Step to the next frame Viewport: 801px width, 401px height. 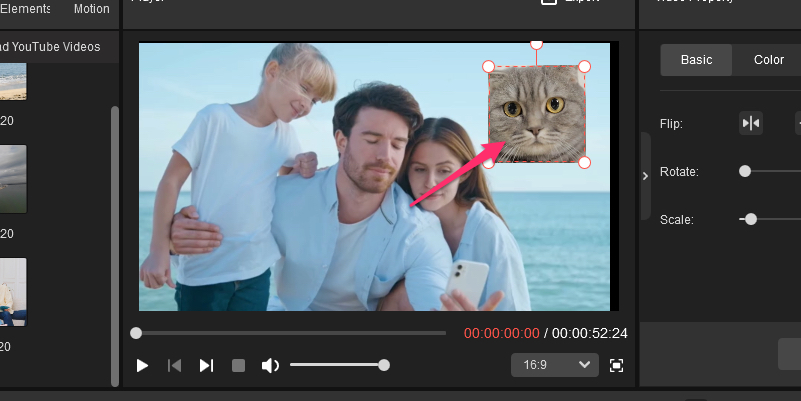coord(206,366)
